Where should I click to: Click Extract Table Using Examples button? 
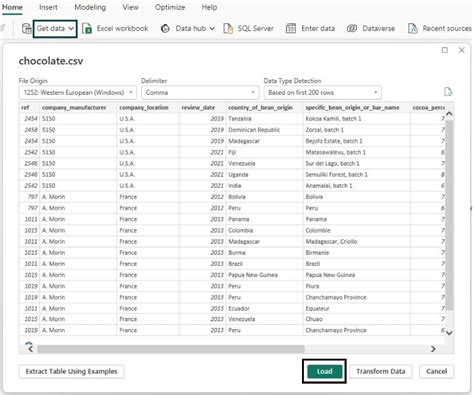click(x=71, y=371)
